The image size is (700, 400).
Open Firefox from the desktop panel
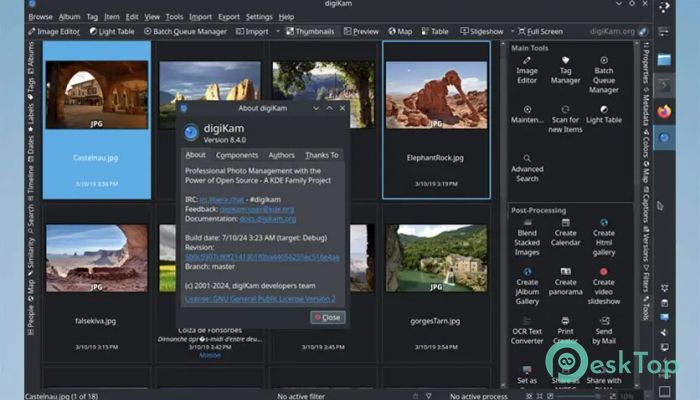(x=664, y=112)
